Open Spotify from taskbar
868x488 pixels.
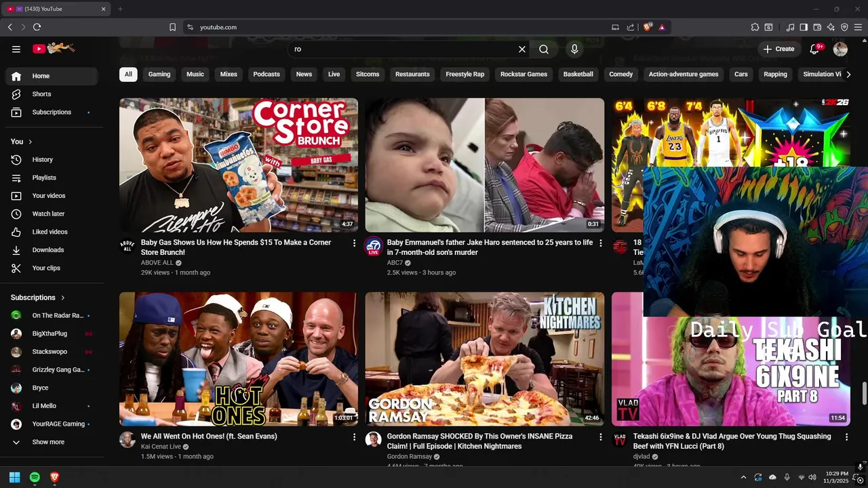(x=35, y=477)
